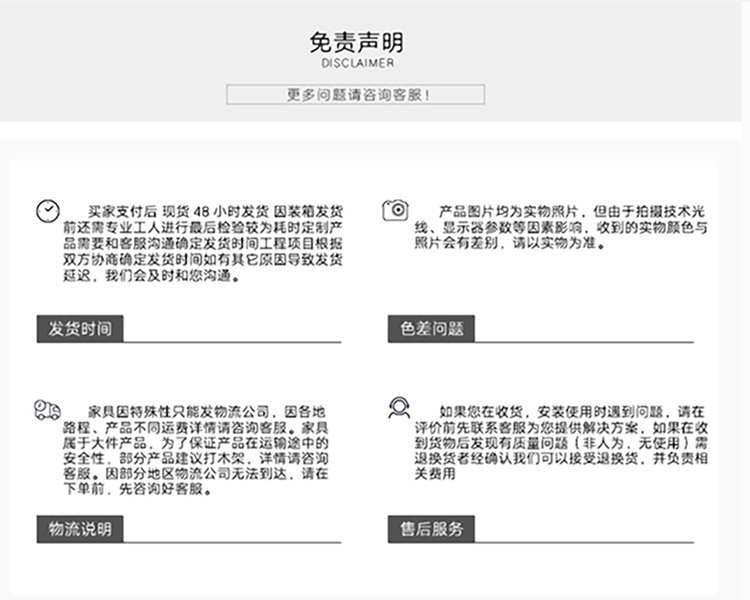Click the line starting 双方协商确定发货时间
750x600 pixels.
203,259
